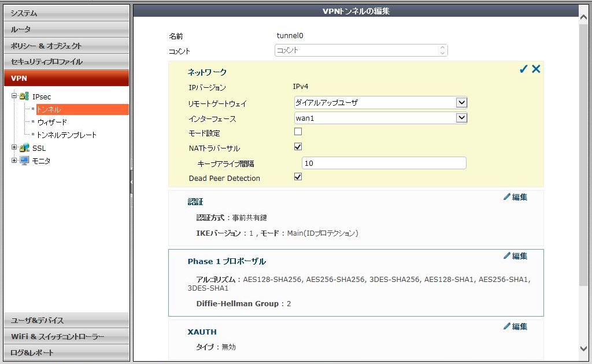
Task: Open the システム menu section
Action: [x=66, y=13]
